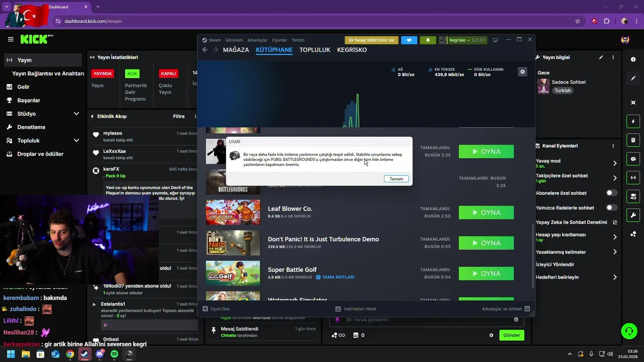Go back in Steam navigation
The image size is (644, 362).
[205, 50]
